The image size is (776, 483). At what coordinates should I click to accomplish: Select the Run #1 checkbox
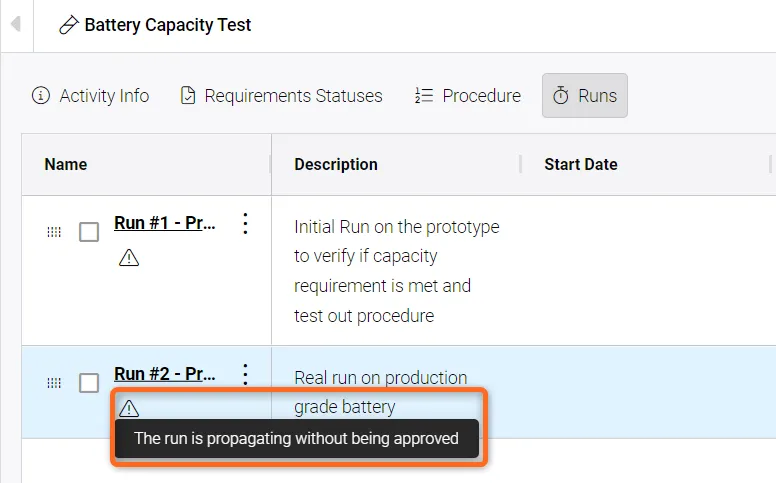click(89, 232)
